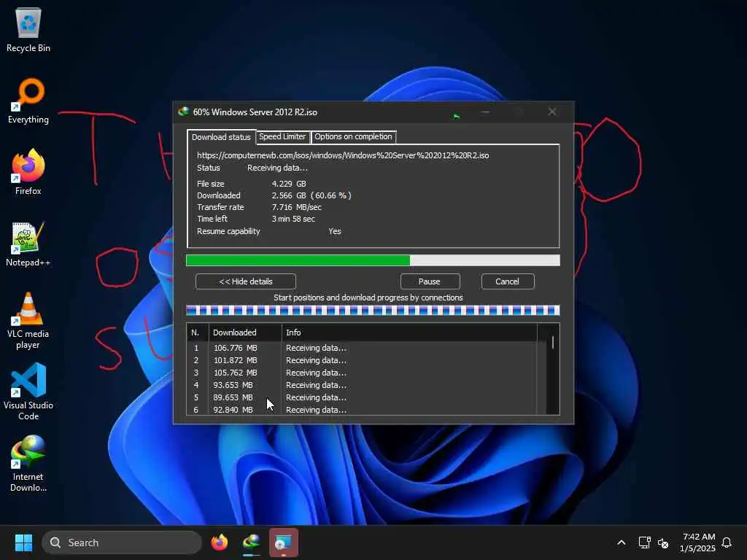Cancel the download

[x=508, y=281]
